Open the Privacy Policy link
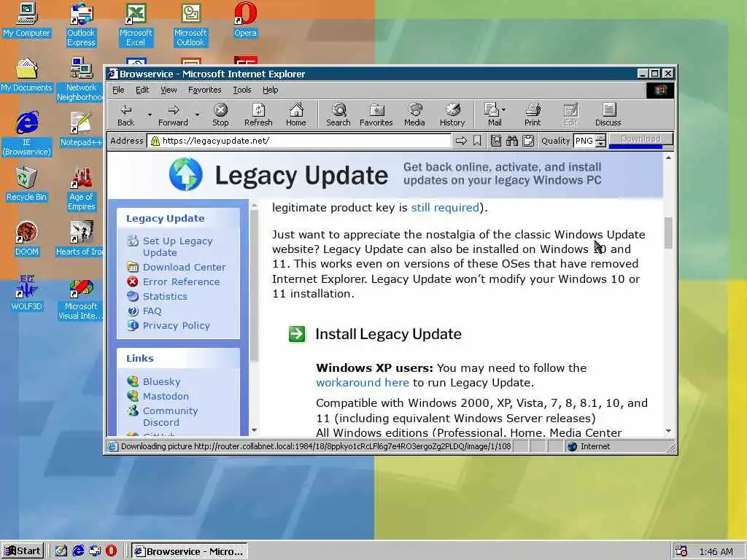The width and height of the screenshot is (747, 560). click(176, 326)
